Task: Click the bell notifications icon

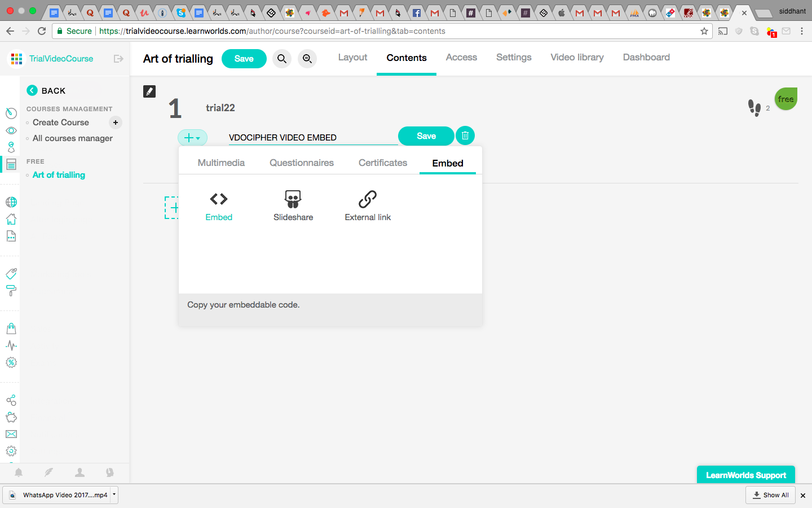Action: point(19,472)
